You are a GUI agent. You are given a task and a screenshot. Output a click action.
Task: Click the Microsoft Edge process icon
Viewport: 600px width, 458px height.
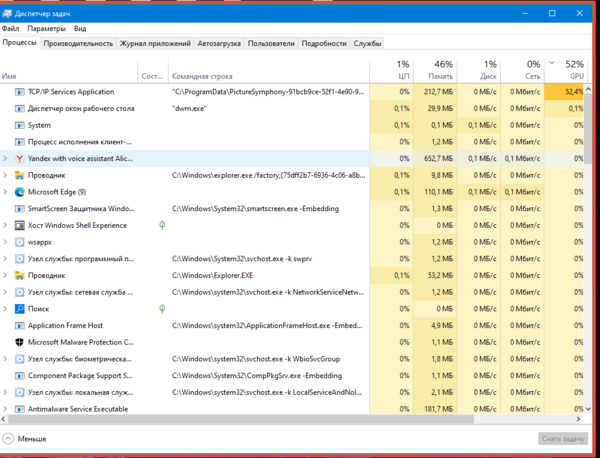(19, 191)
